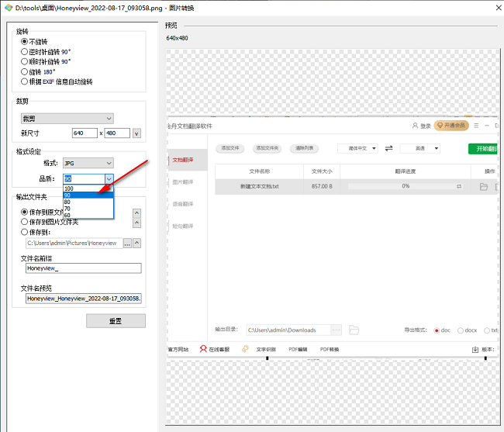Click the 清除列表 button in preview
Viewport: 504px width, 432px height.
[305, 148]
